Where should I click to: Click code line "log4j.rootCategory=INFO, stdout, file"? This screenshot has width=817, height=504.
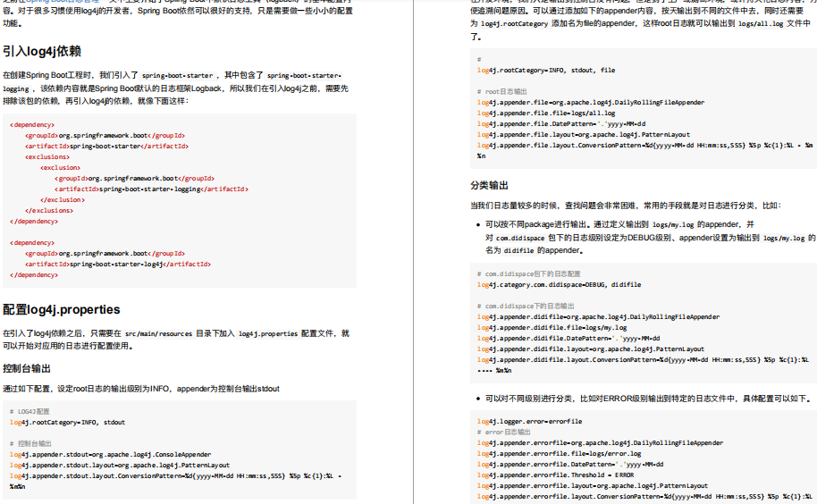[x=546, y=70]
